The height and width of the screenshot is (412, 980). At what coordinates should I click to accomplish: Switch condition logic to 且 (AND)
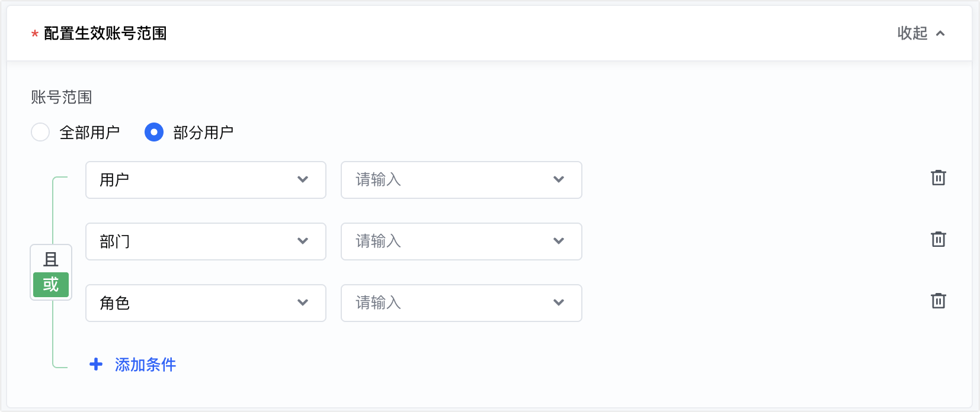[51, 259]
